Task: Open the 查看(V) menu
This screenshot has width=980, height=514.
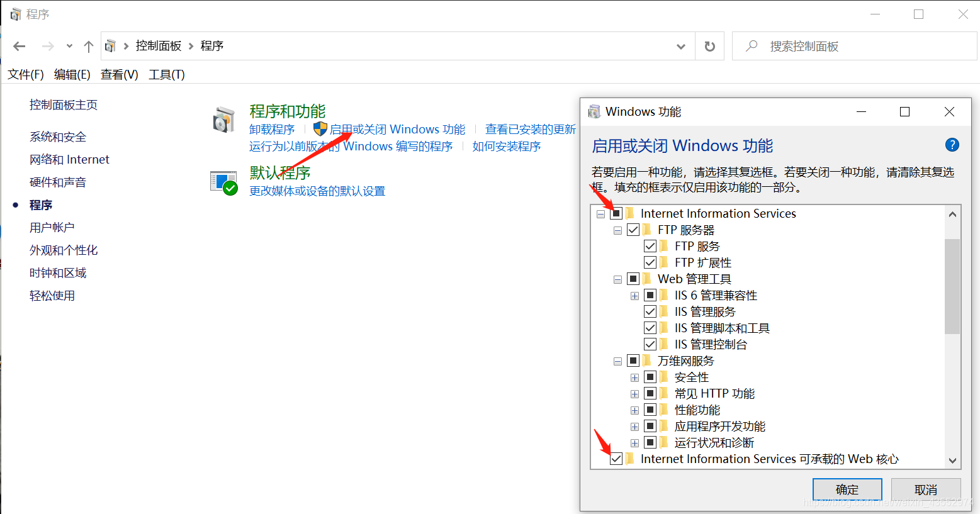Action: (120, 74)
